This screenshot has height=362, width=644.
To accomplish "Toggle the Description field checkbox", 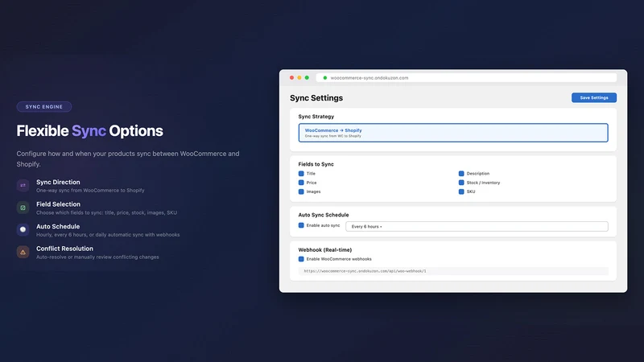I will click(x=461, y=174).
